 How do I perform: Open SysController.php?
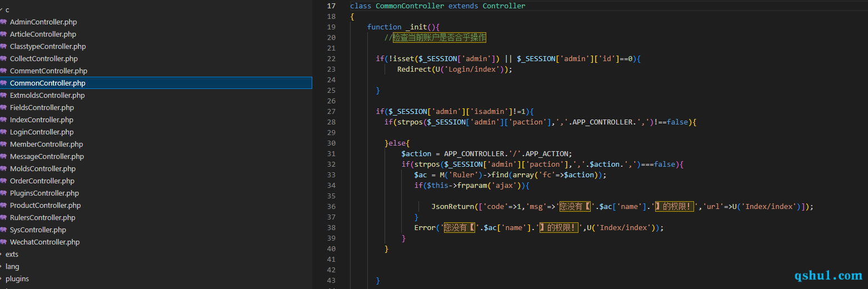38,230
